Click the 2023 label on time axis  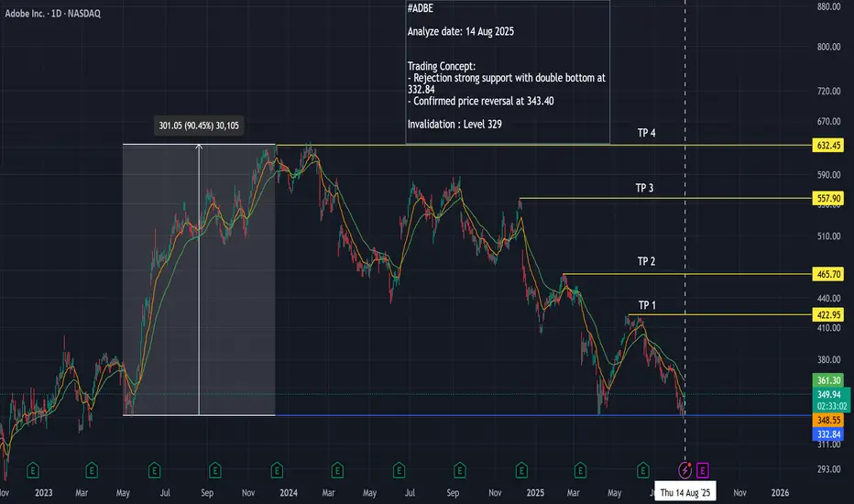pyautogui.click(x=44, y=493)
